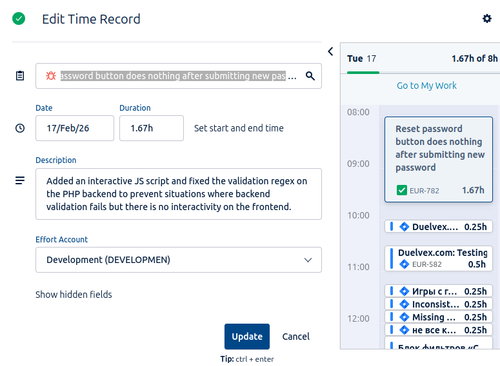This screenshot has height=366, width=500.
Task: Click diamond icon on не все к... entry
Action: [404, 330]
